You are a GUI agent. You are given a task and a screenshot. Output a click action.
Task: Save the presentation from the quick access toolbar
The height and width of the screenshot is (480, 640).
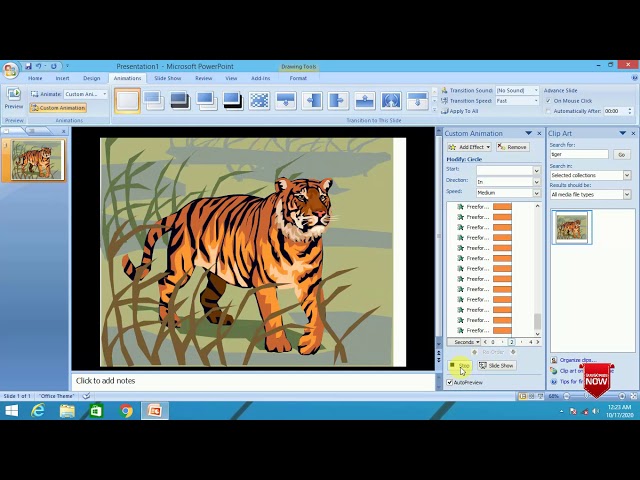pyautogui.click(x=28, y=66)
